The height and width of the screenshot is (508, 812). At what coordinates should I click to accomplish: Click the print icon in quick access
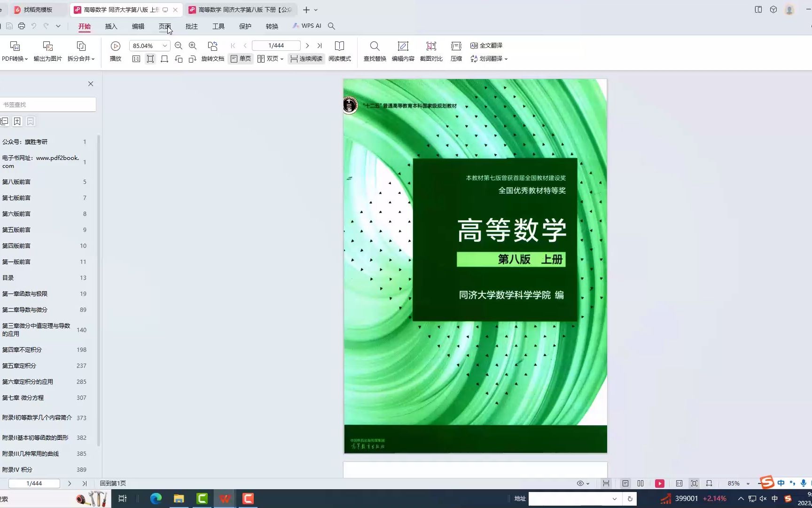coord(22,26)
